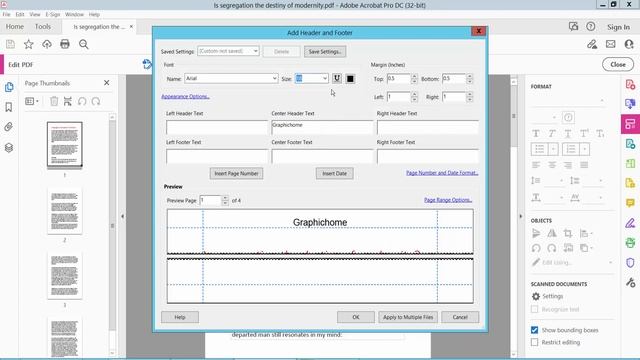Click the Search magnifier icon
The height and width of the screenshot is (360, 640).
coord(84,44)
